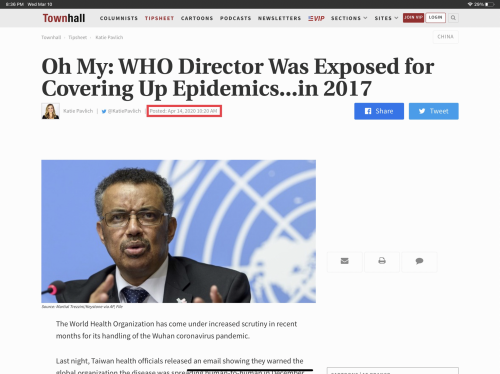Image resolution: width=500 pixels, height=374 pixels.
Task: Tweet this article
Action: (x=434, y=111)
